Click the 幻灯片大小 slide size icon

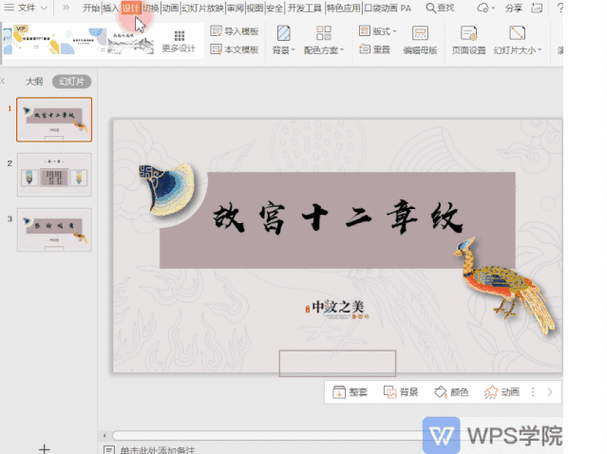pyautogui.click(x=517, y=33)
